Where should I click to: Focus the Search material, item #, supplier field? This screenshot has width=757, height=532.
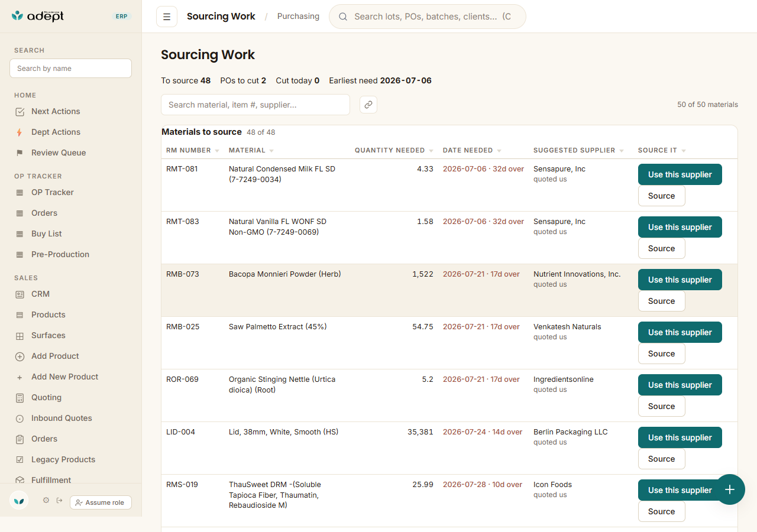point(255,105)
